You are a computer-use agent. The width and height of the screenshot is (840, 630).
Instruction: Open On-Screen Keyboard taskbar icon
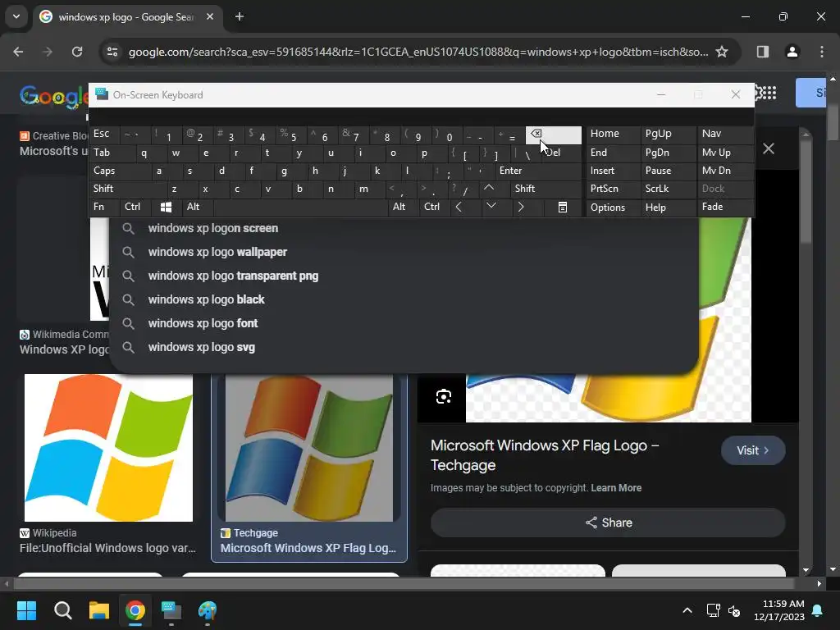click(171, 610)
